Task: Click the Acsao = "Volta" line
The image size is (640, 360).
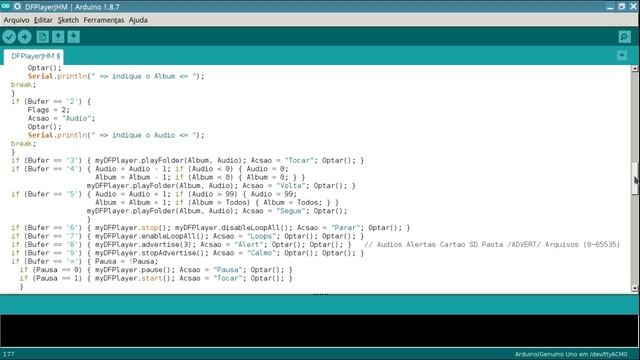Action: point(221,186)
